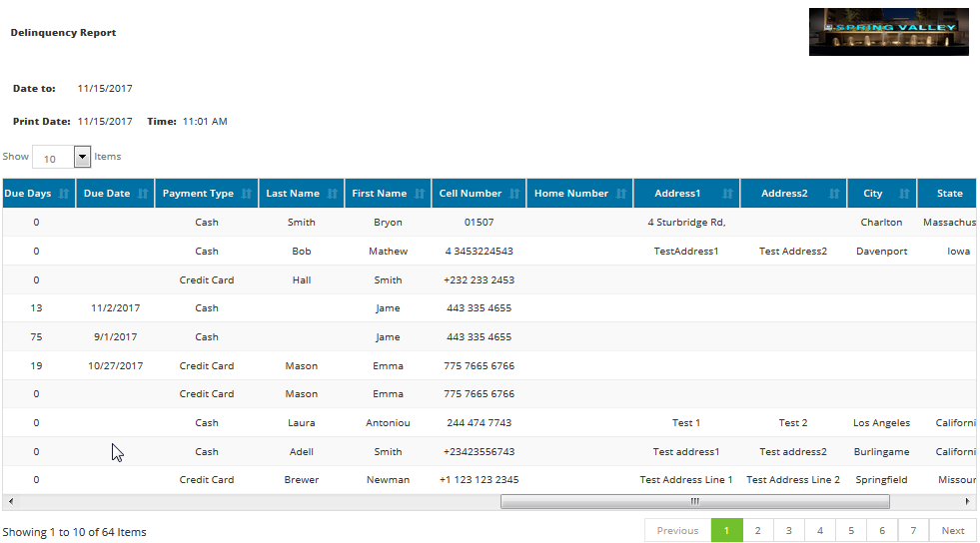Click first name Bryon cell

tap(389, 223)
